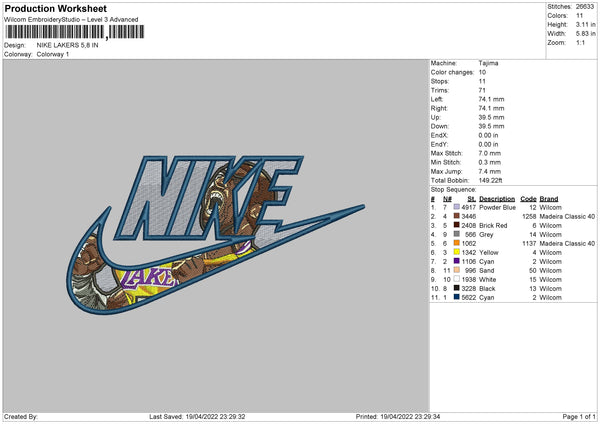Screen dimensions: 600x424
Task: Select the purple 1106 thread swatch
Action: (457, 261)
